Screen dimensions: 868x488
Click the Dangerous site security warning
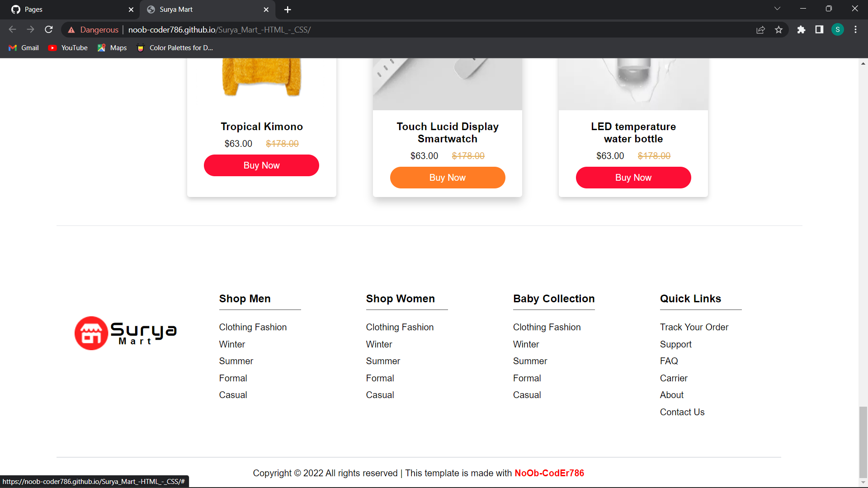tap(93, 29)
